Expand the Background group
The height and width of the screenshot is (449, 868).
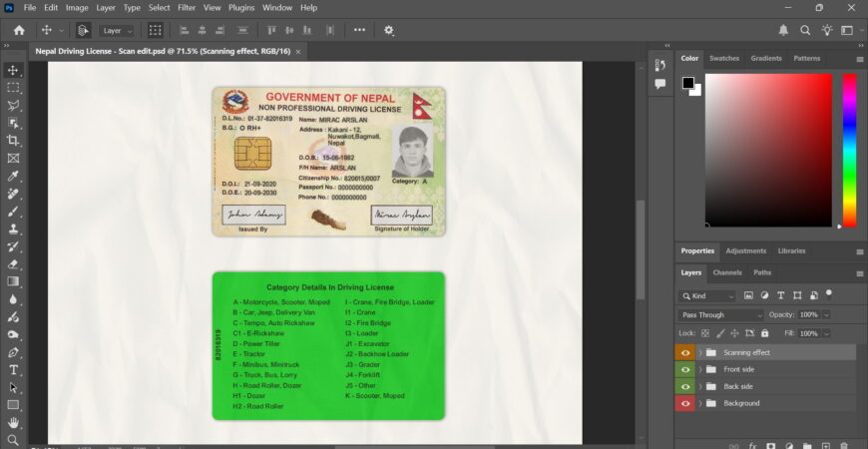point(700,403)
